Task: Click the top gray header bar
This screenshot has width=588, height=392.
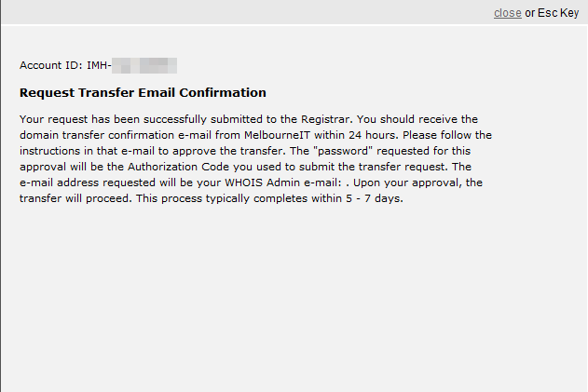Action: (x=280, y=12)
